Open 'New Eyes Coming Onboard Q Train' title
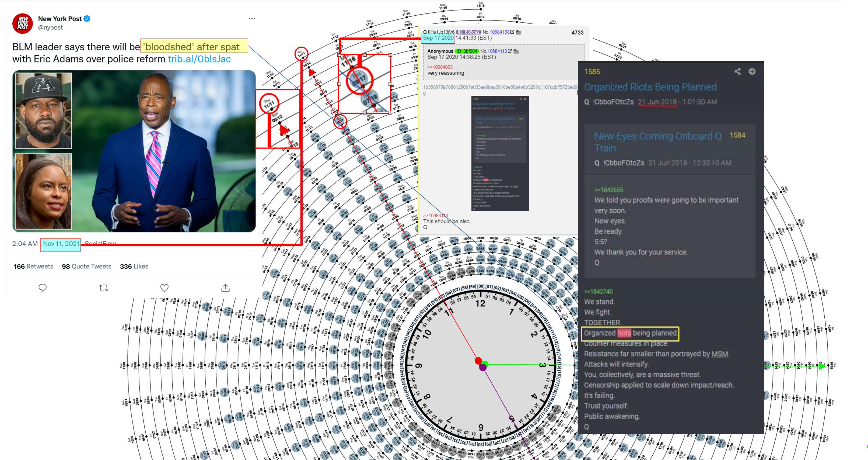868x460 pixels. tap(658, 142)
